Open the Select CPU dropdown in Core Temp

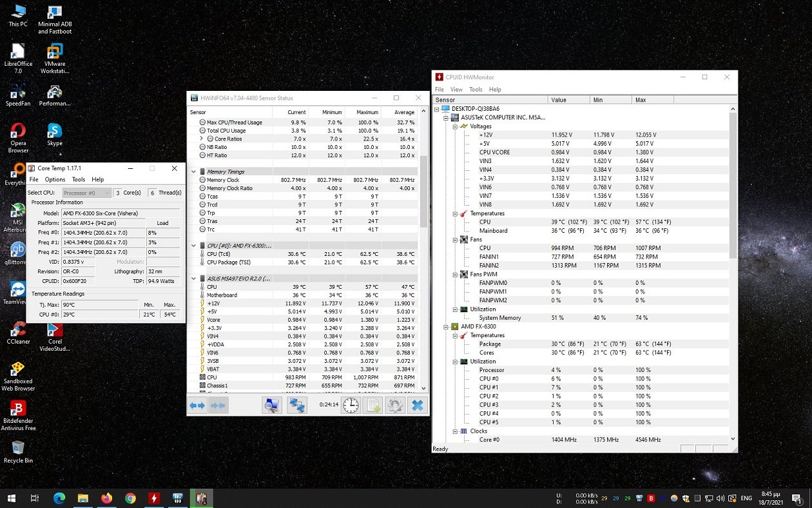pyautogui.click(x=87, y=193)
